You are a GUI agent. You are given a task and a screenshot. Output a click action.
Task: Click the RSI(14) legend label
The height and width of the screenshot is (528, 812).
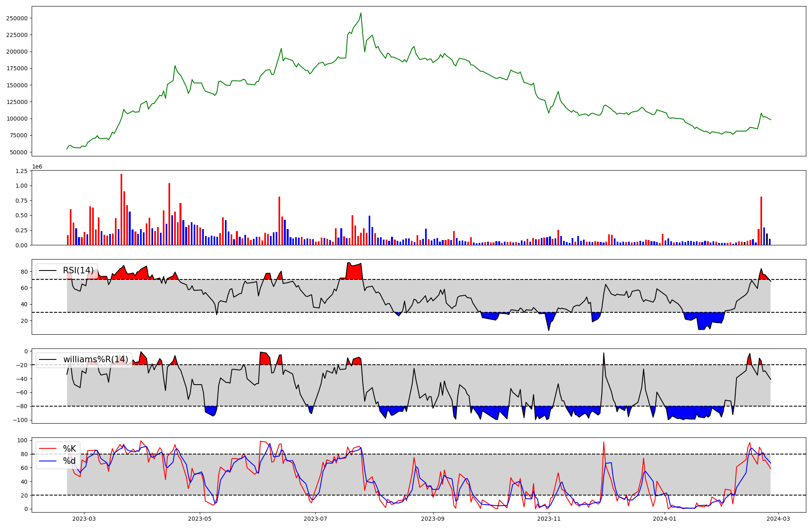coord(78,270)
